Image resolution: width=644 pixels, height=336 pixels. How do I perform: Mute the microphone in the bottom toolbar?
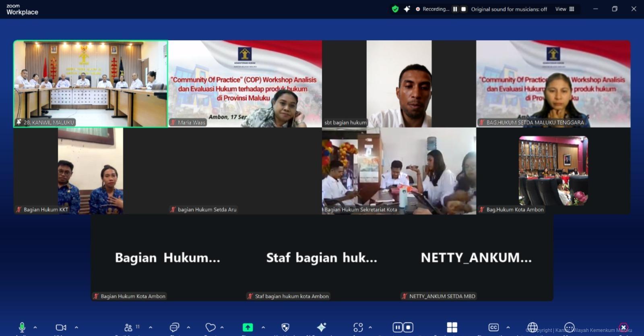point(22,327)
